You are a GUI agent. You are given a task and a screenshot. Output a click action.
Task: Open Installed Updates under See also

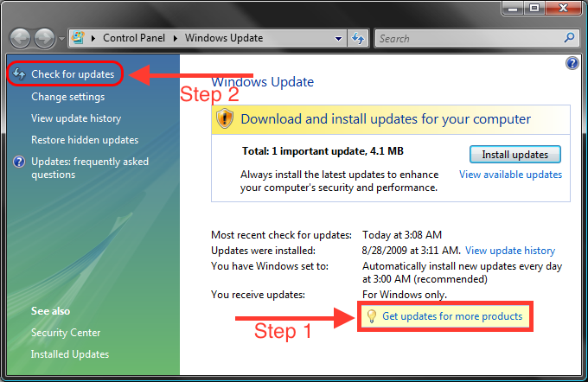click(69, 354)
